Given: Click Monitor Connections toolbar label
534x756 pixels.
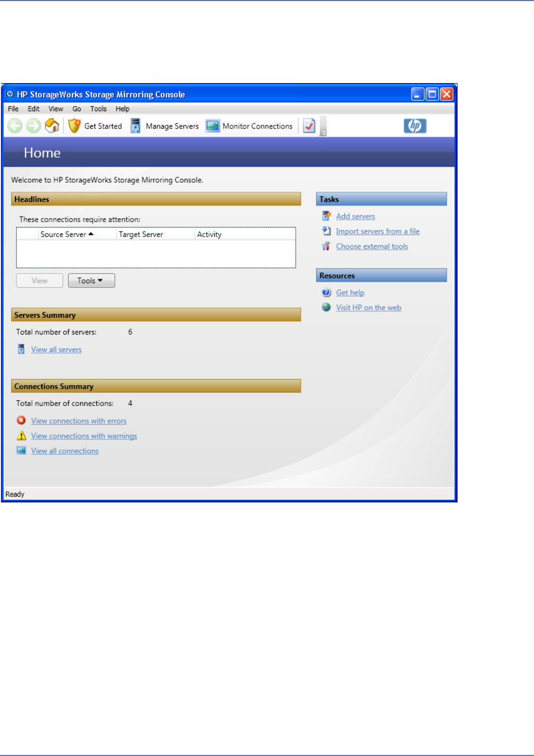Looking at the screenshot, I should (257, 126).
